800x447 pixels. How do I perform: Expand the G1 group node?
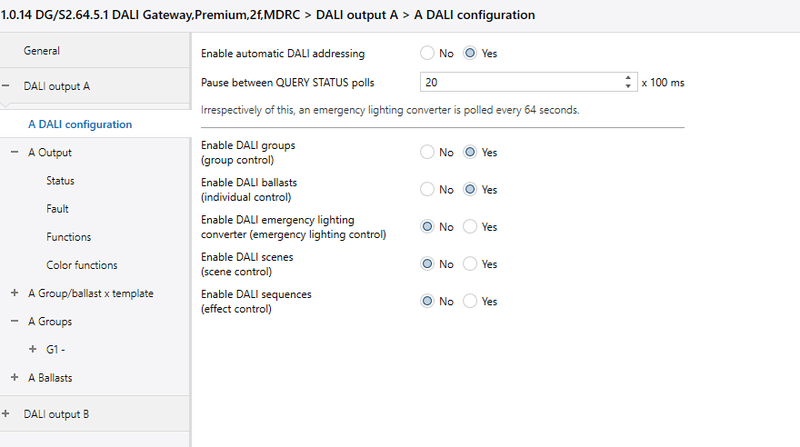pyautogui.click(x=33, y=349)
